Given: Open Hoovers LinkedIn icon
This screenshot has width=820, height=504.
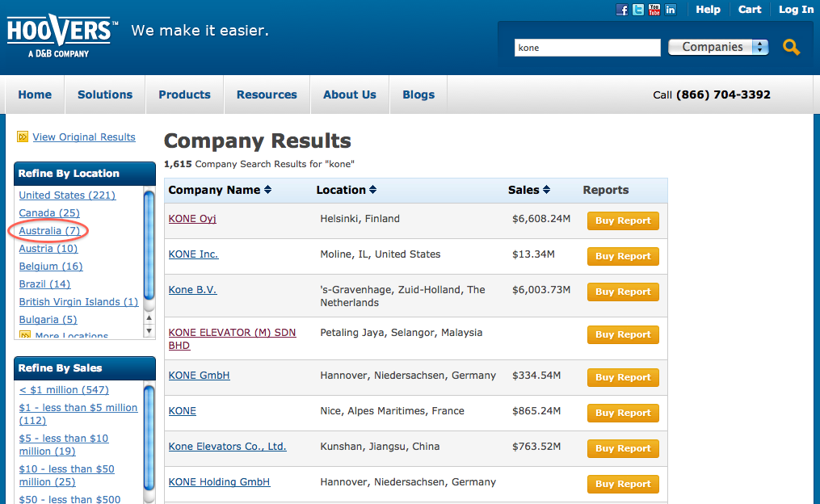Looking at the screenshot, I should point(671,10).
